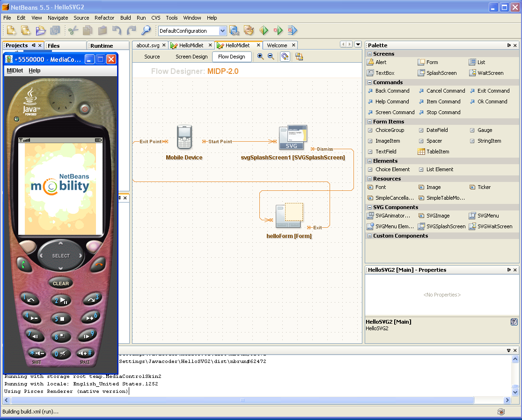The width and height of the screenshot is (522, 420).
Task: Select the TableItem form item
Action: [x=434, y=152]
